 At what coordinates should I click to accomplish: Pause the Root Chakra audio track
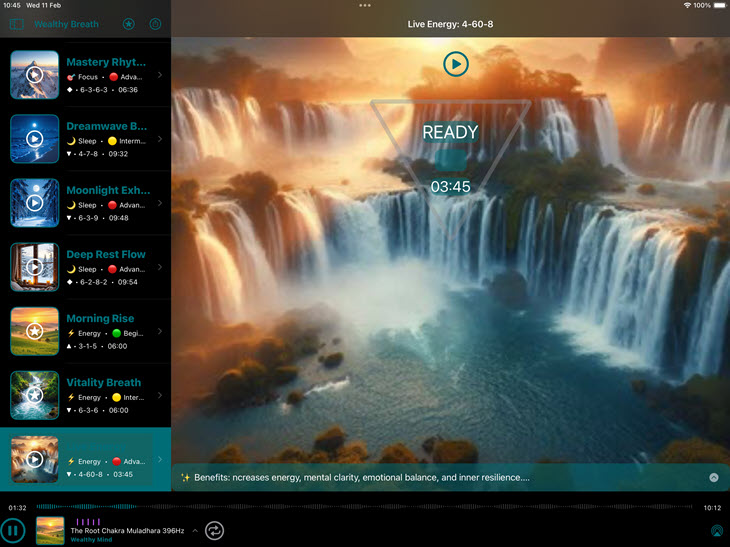(13, 530)
